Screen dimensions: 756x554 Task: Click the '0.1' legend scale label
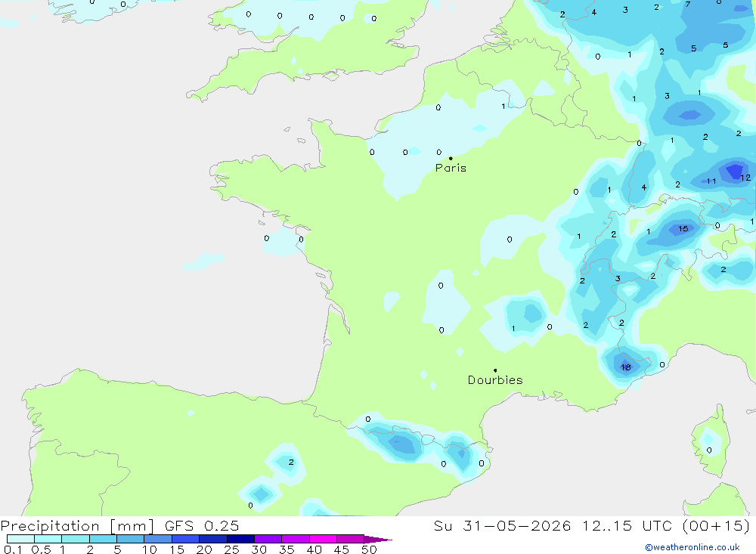(x=13, y=549)
